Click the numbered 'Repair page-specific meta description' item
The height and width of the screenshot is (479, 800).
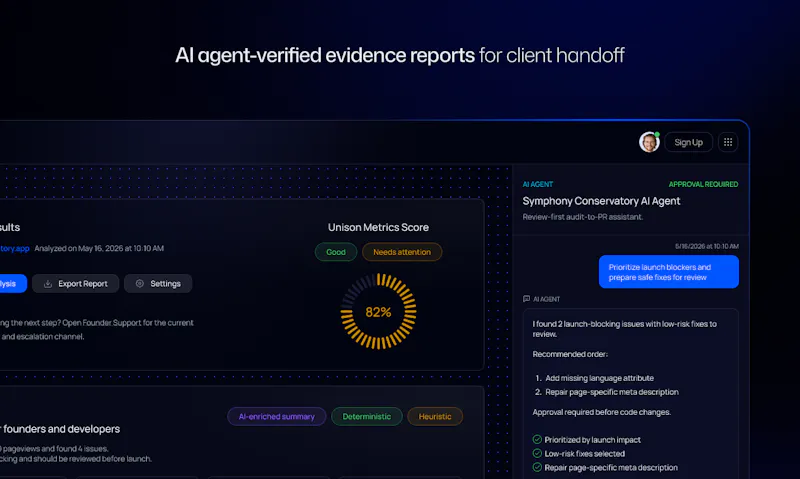612,392
